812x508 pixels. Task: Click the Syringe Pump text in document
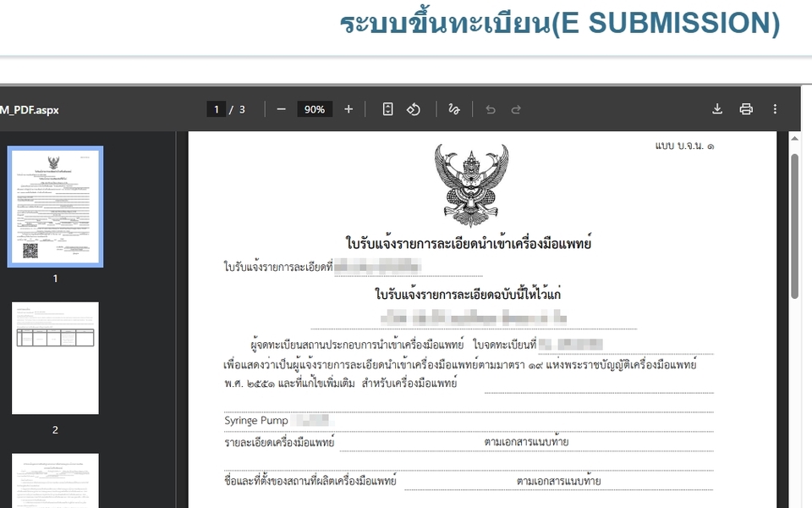click(256, 421)
